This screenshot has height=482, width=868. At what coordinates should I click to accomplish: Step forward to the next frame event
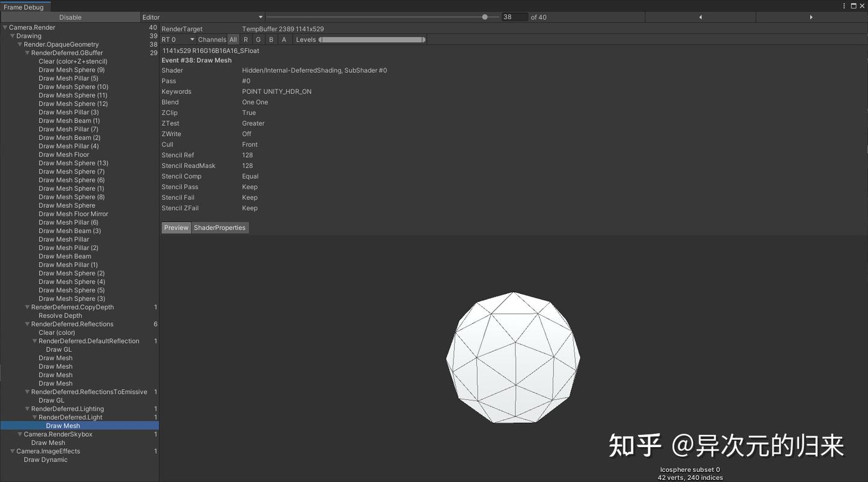click(811, 17)
